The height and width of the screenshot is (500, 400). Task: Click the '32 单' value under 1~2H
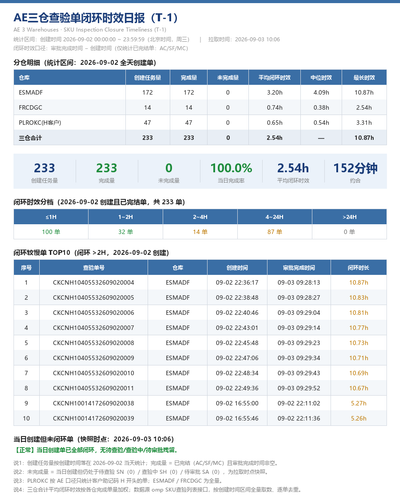click(126, 232)
